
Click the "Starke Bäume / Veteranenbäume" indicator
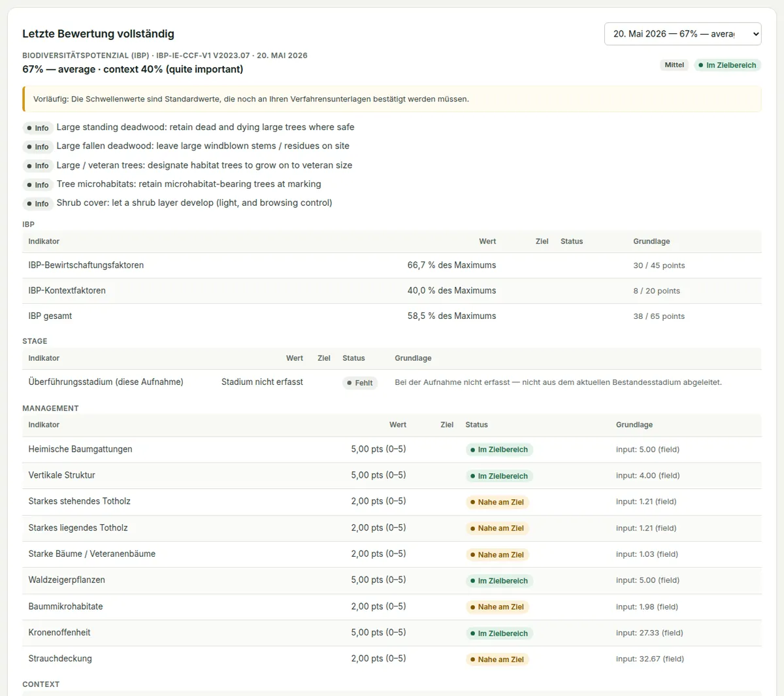pos(92,554)
